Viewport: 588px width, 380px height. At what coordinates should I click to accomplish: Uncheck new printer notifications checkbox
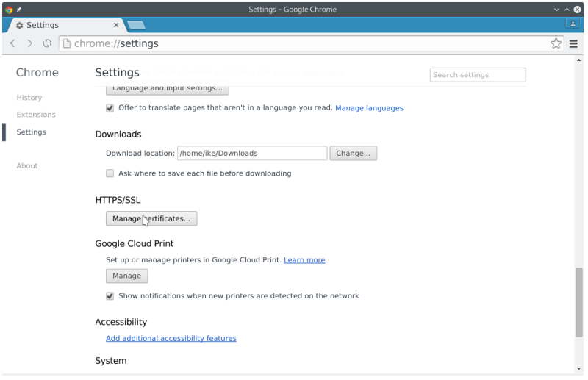click(x=110, y=296)
